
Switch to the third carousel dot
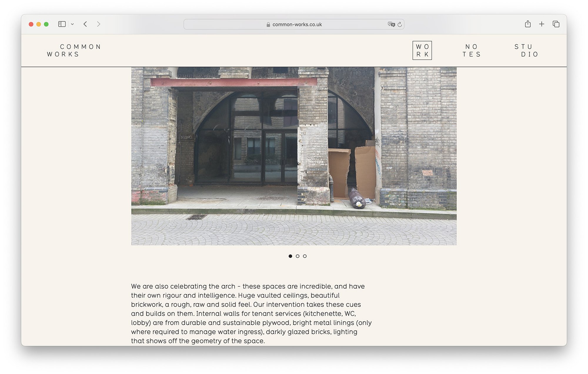305,256
